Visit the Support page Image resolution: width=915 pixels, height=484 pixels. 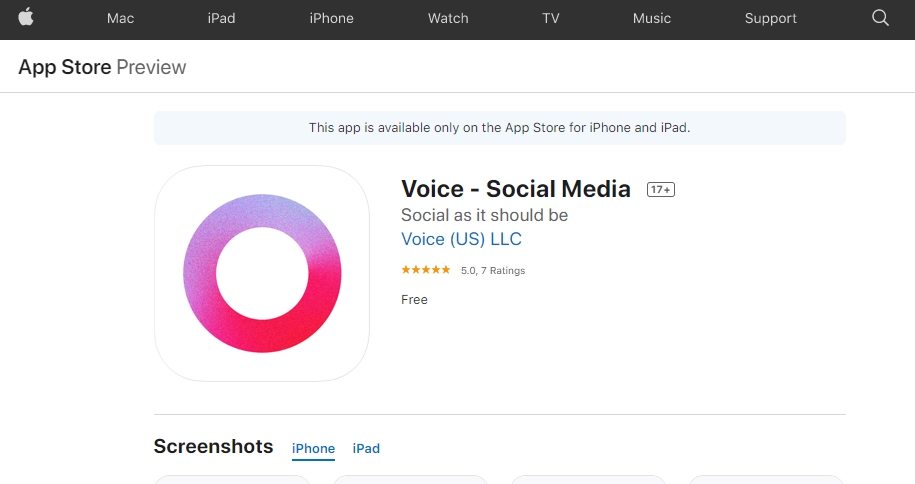pyautogui.click(x=771, y=18)
